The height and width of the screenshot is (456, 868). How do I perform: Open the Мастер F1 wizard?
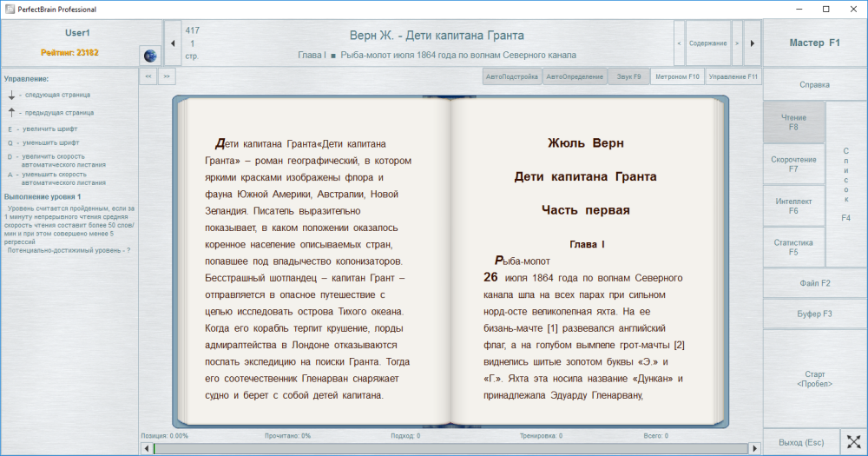coord(814,43)
